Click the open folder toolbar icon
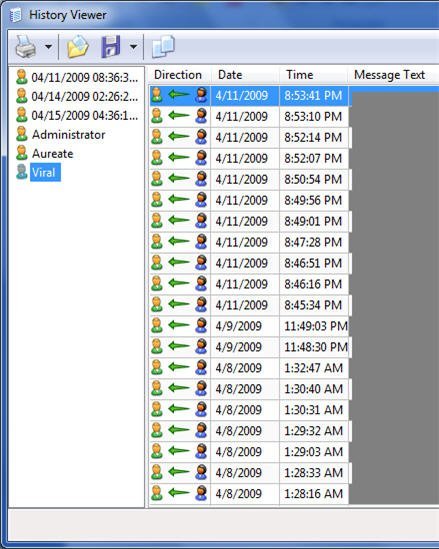This screenshot has height=549, width=439. coord(77,46)
